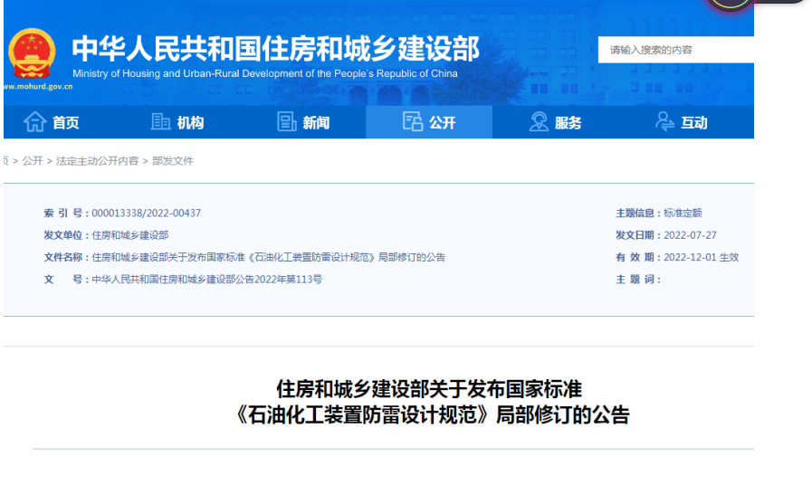812x504 pixels.
Task: Open 公开 in the breadcrumb trail
Action: pos(33,161)
